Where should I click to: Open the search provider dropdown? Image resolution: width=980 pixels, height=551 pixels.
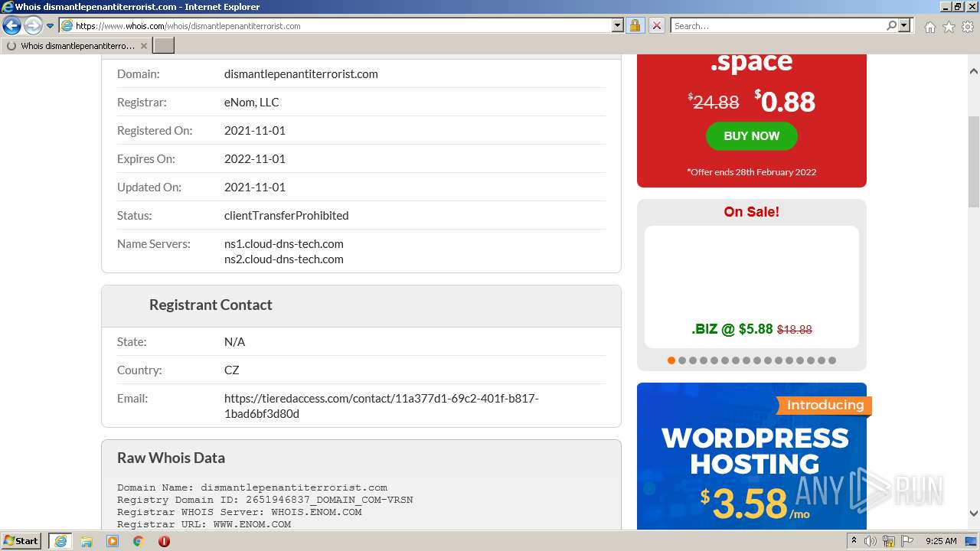[x=905, y=25]
